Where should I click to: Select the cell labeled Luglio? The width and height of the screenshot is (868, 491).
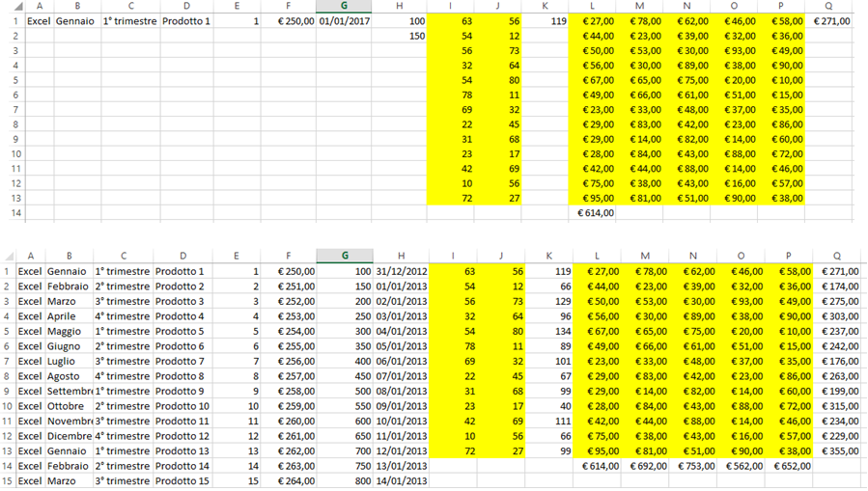click(70, 361)
